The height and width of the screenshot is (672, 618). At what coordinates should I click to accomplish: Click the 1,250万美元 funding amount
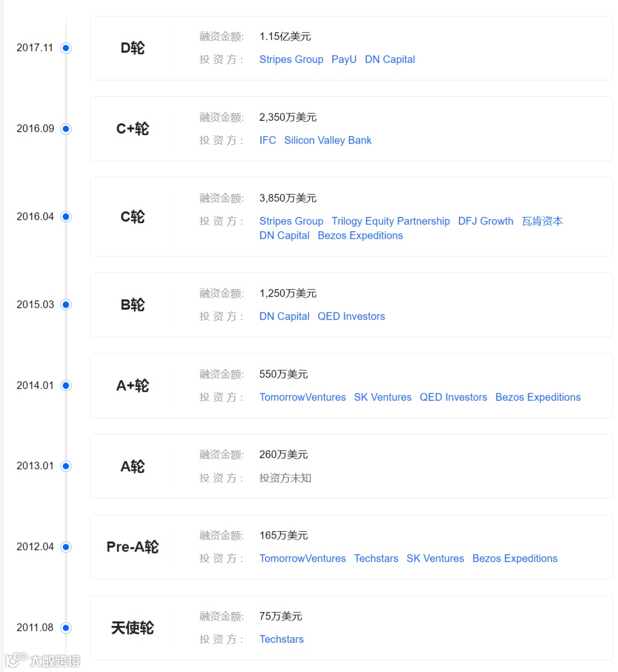click(288, 293)
